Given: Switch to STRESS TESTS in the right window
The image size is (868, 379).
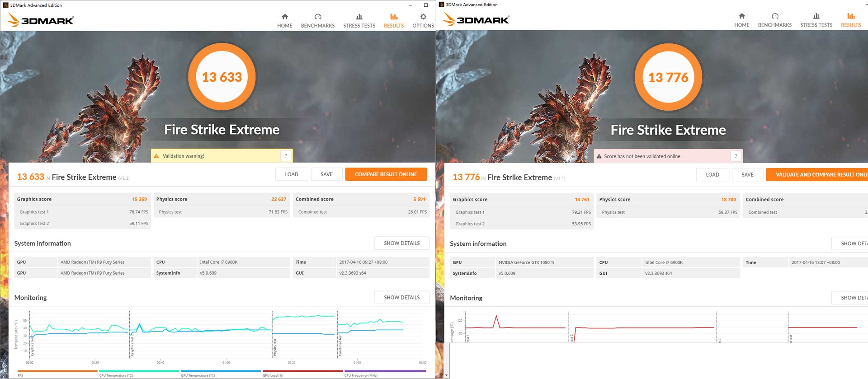Looking at the screenshot, I should pos(816,20).
